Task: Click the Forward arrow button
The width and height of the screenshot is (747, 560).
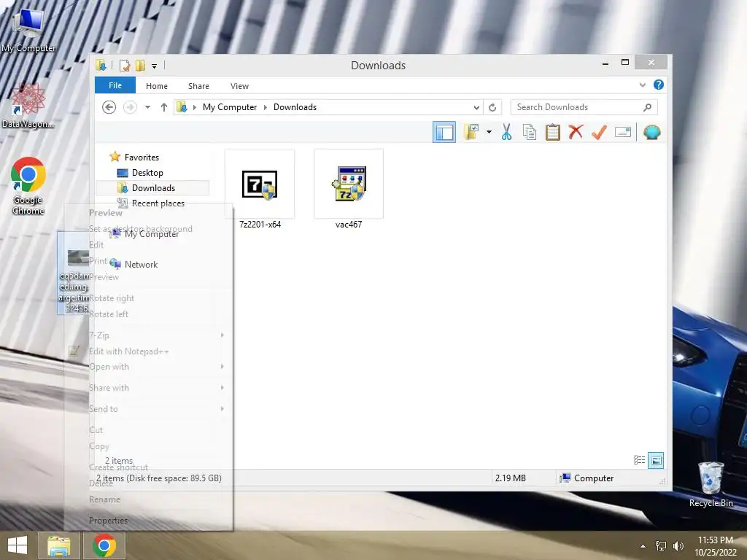Action: click(130, 107)
